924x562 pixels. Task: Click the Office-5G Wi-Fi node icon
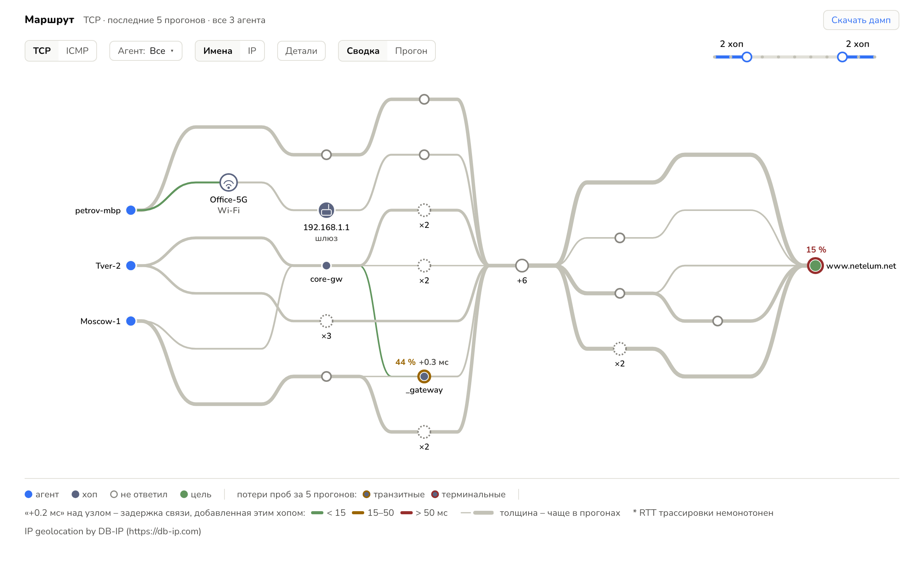(229, 182)
